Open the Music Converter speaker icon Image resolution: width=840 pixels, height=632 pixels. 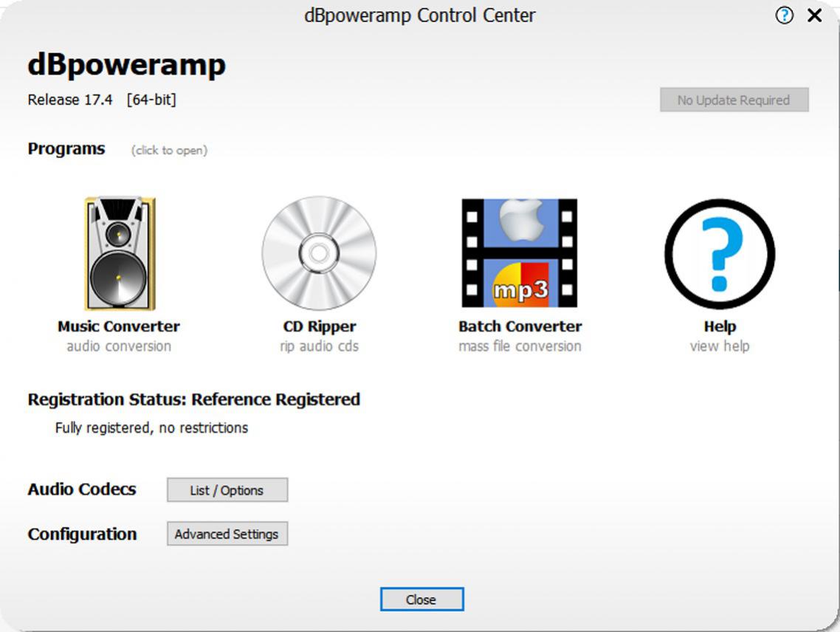pyautogui.click(x=119, y=253)
